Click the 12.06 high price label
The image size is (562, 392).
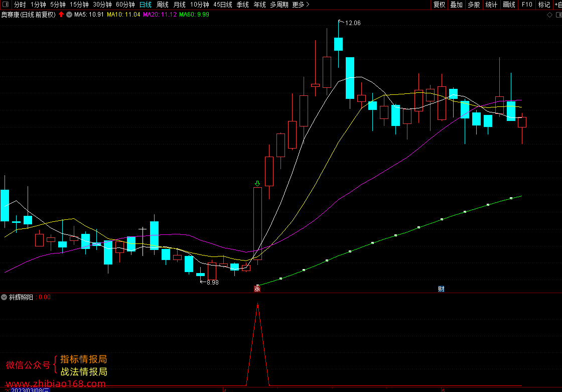tap(353, 23)
